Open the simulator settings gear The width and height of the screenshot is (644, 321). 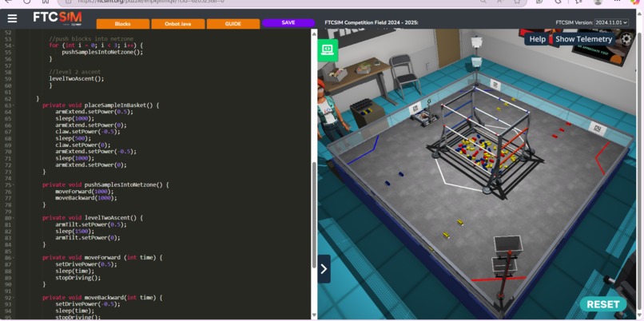point(626,39)
